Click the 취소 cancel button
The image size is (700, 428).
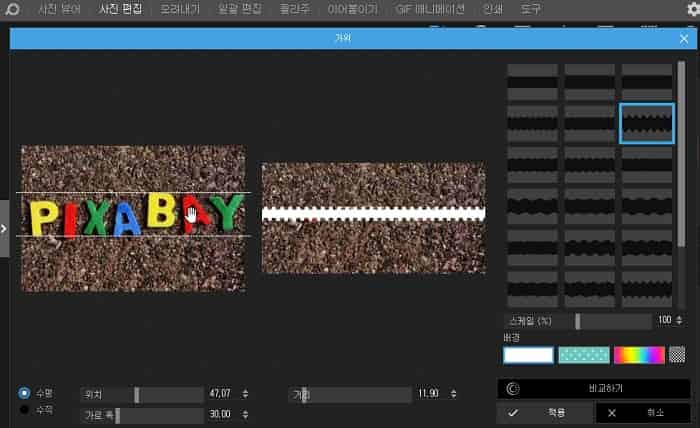643,413
